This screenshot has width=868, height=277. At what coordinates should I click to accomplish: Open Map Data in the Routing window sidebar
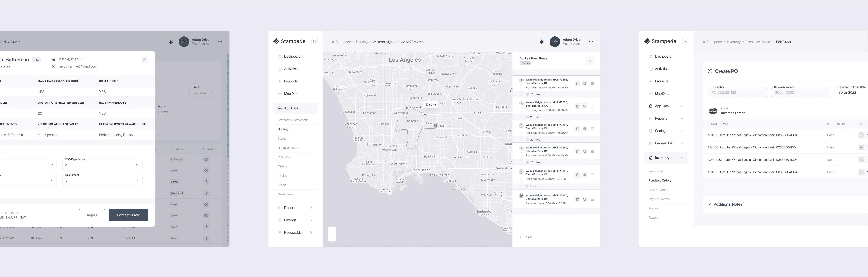291,94
